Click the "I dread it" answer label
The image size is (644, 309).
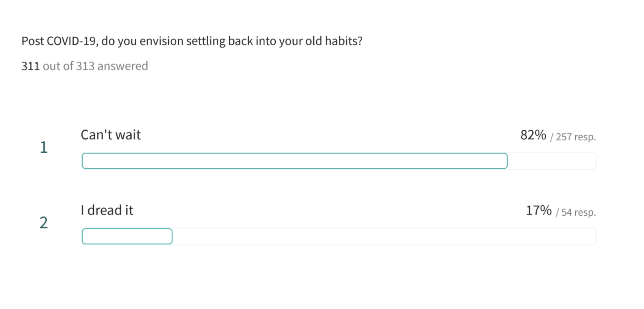(x=107, y=210)
